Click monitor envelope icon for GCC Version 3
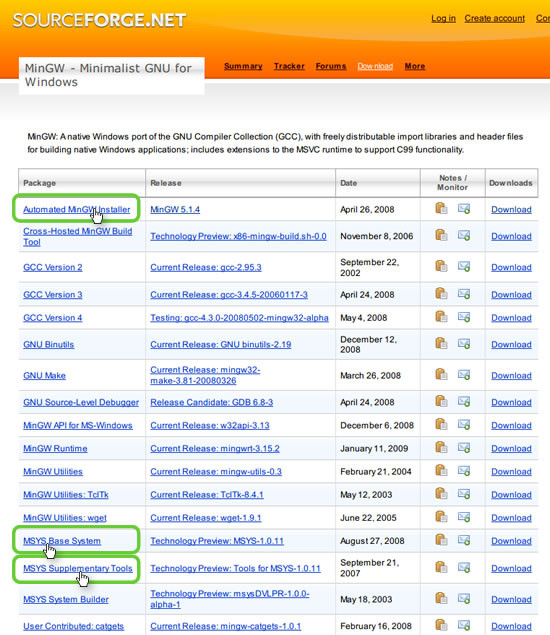 coord(464,294)
